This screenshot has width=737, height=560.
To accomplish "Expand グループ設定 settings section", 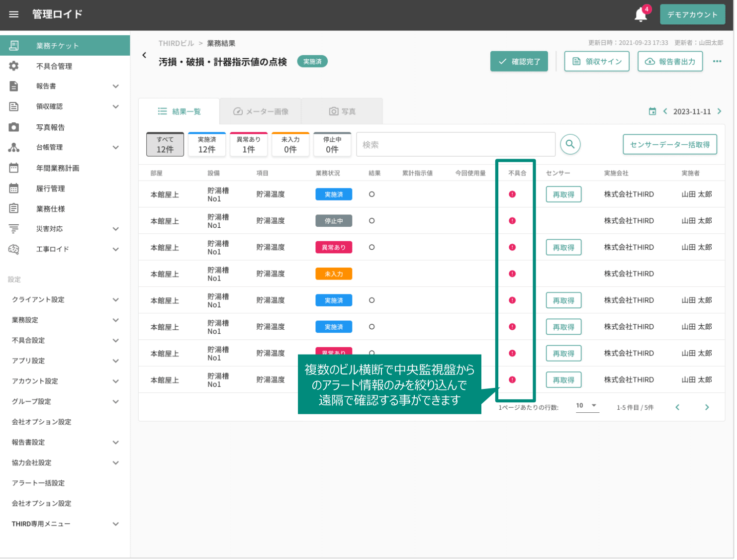I will click(x=116, y=401).
